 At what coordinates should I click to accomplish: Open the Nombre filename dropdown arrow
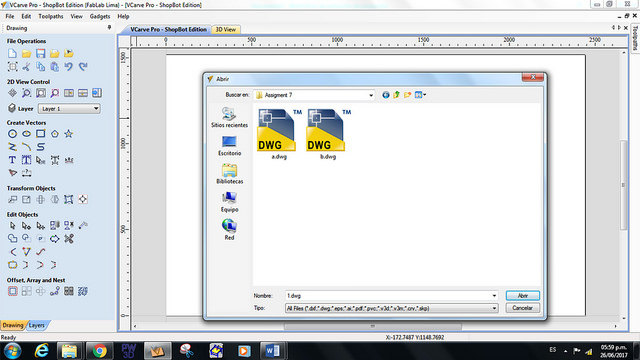(494, 296)
